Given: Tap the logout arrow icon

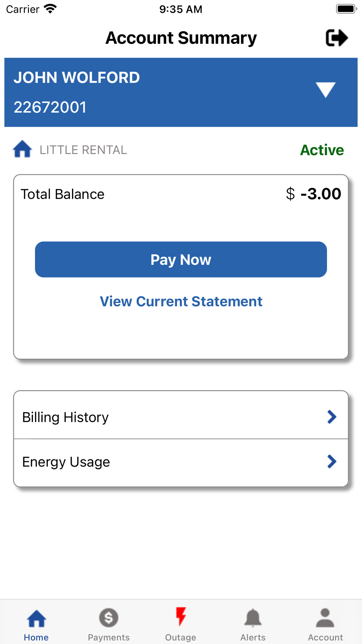Looking at the screenshot, I should pos(337,38).
